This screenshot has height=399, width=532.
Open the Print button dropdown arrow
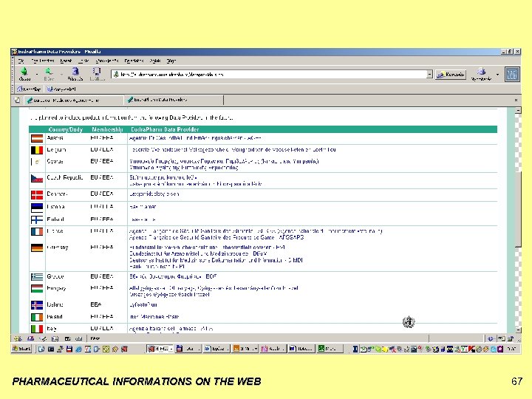click(x=497, y=74)
